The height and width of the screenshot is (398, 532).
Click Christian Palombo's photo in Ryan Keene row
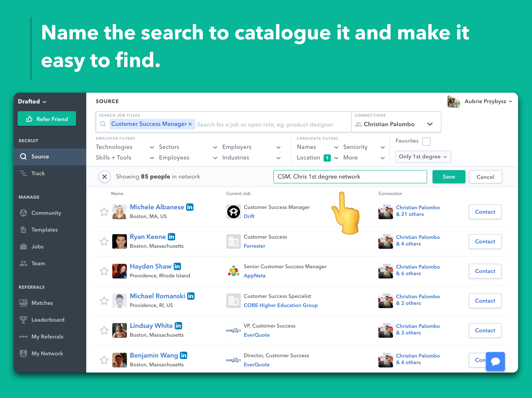pyautogui.click(x=386, y=242)
